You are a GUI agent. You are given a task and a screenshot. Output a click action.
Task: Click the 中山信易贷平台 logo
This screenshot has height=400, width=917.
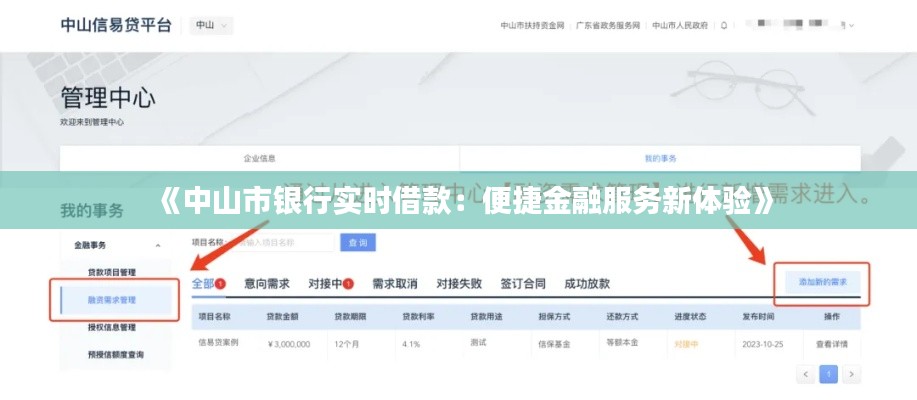(x=116, y=26)
